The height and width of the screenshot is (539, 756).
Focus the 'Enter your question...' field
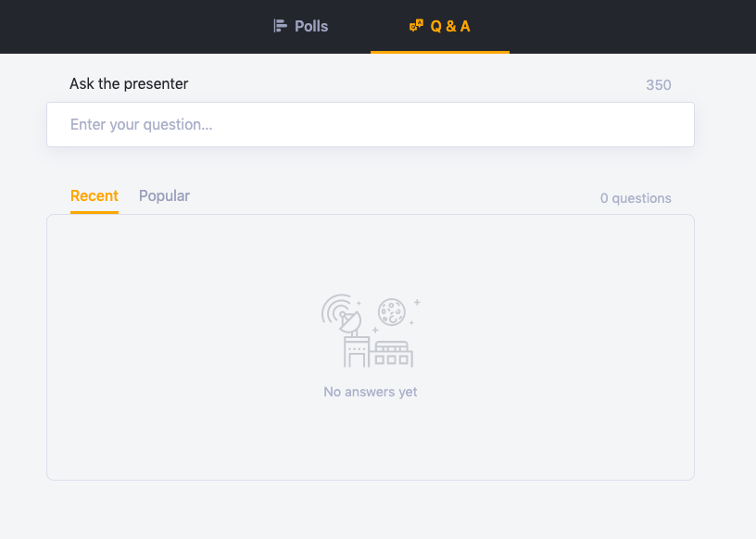[x=371, y=124]
